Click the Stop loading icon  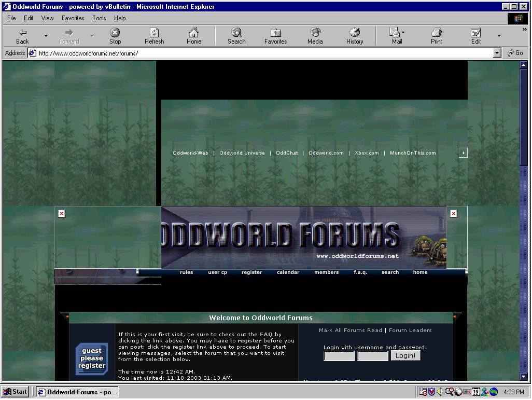pyautogui.click(x=115, y=36)
